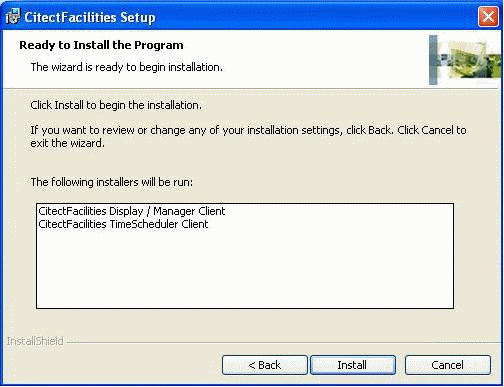
Task: Click the setup installer icon in title bar
Action: tap(12, 16)
